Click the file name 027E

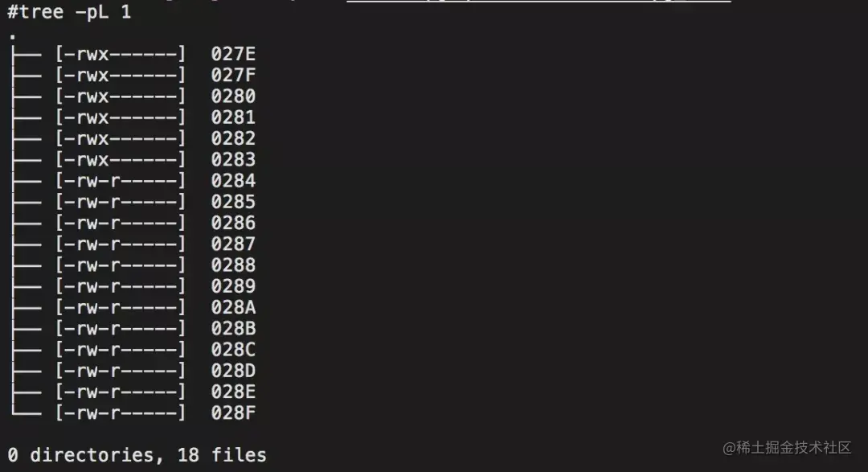coord(233,54)
